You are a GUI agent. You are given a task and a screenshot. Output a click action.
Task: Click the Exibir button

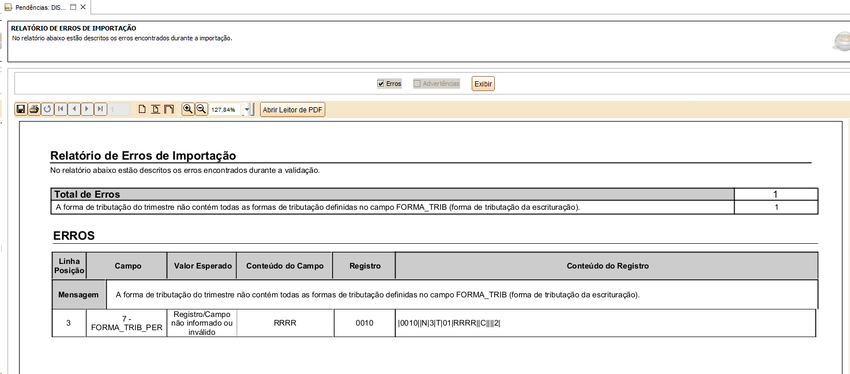pos(483,84)
